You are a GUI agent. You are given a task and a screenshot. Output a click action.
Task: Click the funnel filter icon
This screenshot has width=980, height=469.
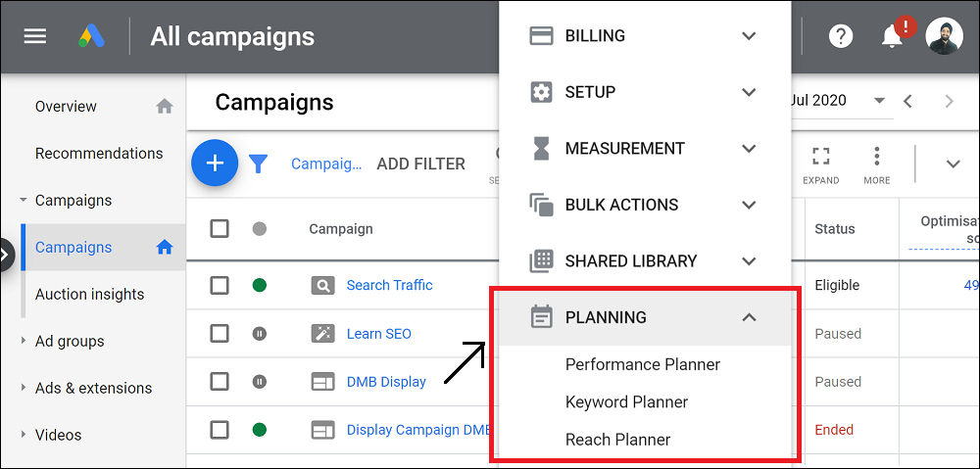[x=258, y=164]
